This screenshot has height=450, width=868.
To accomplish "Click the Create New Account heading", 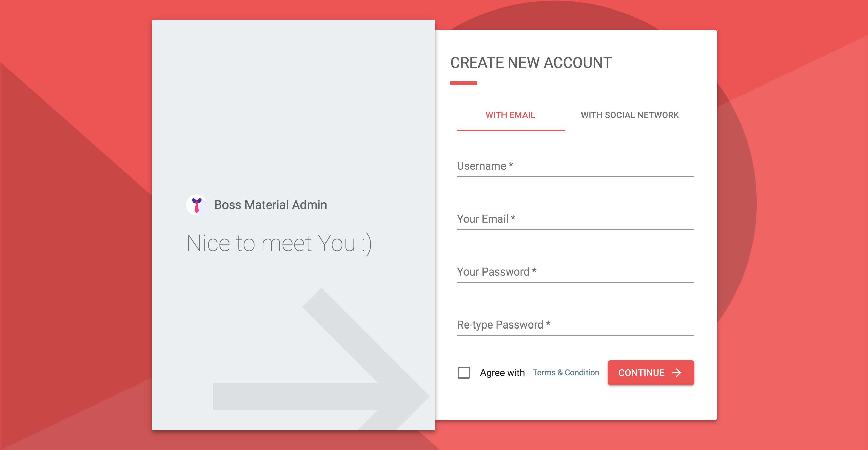I will click(531, 63).
